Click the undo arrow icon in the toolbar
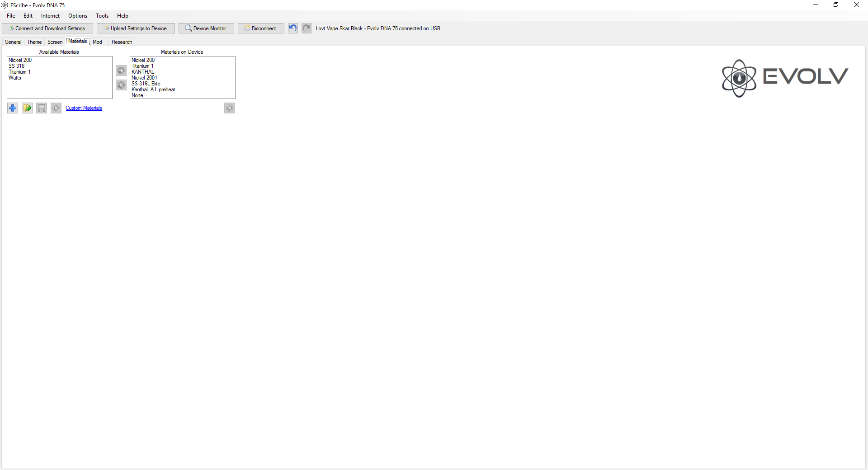 [x=293, y=28]
